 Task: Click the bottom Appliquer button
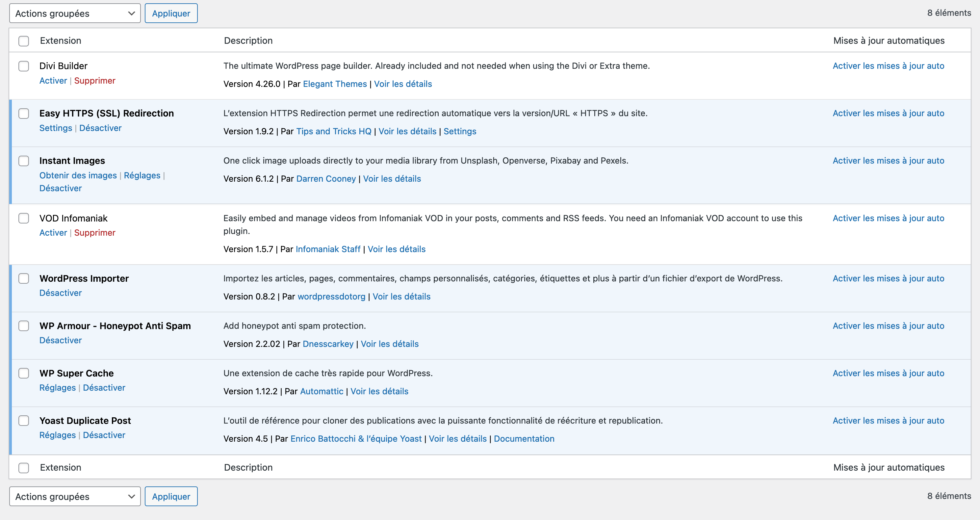[x=171, y=496]
